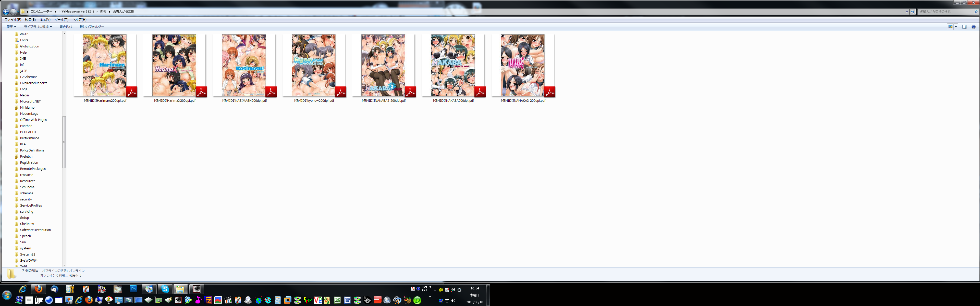
Task: Open view options dropdown arrow
Action: (x=956, y=27)
